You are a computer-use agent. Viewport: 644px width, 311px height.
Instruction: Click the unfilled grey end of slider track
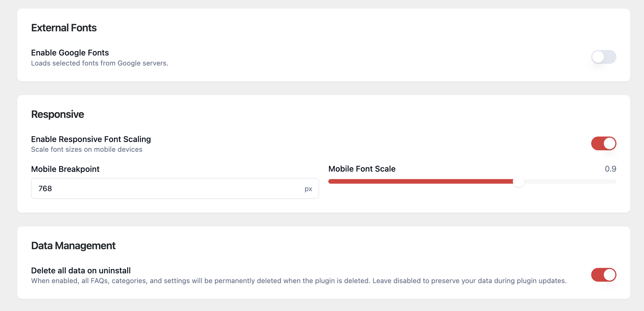(x=571, y=181)
